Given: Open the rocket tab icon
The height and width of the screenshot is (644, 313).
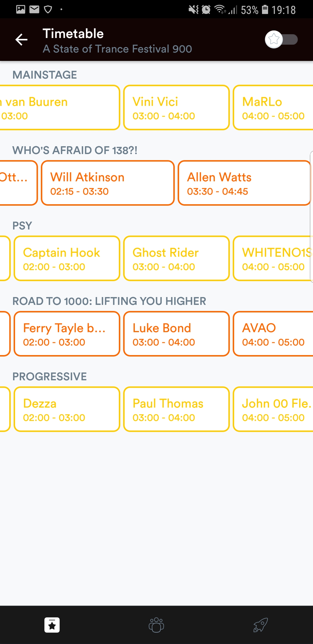Looking at the screenshot, I should pyautogui.click(x=261, y=625).
